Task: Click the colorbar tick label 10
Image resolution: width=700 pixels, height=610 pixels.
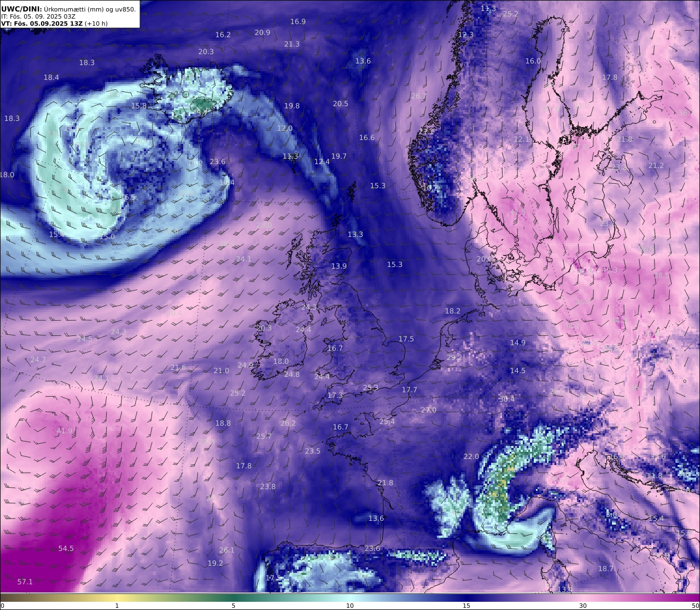Action: [350, 606]
